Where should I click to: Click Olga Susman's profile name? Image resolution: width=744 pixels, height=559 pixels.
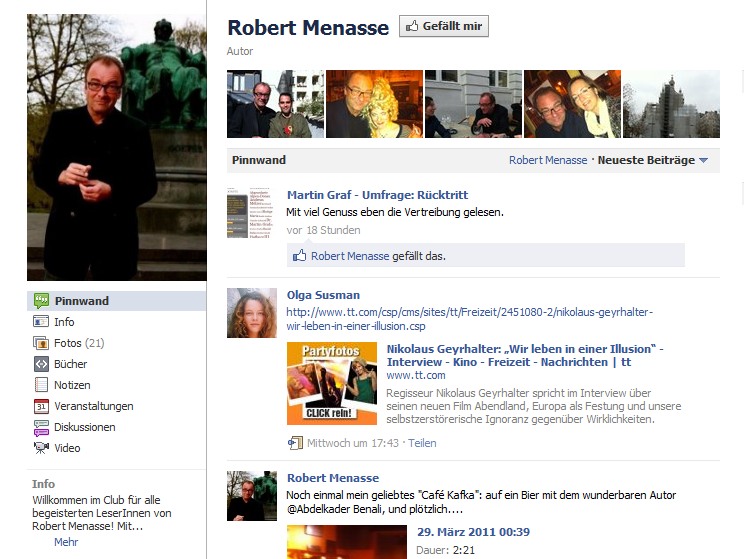pos(323,295)
